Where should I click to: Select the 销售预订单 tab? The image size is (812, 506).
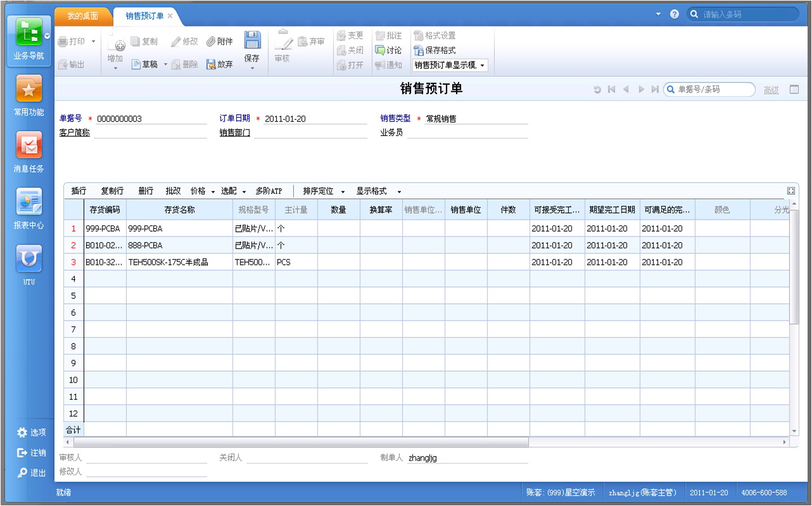click(144, 16)
